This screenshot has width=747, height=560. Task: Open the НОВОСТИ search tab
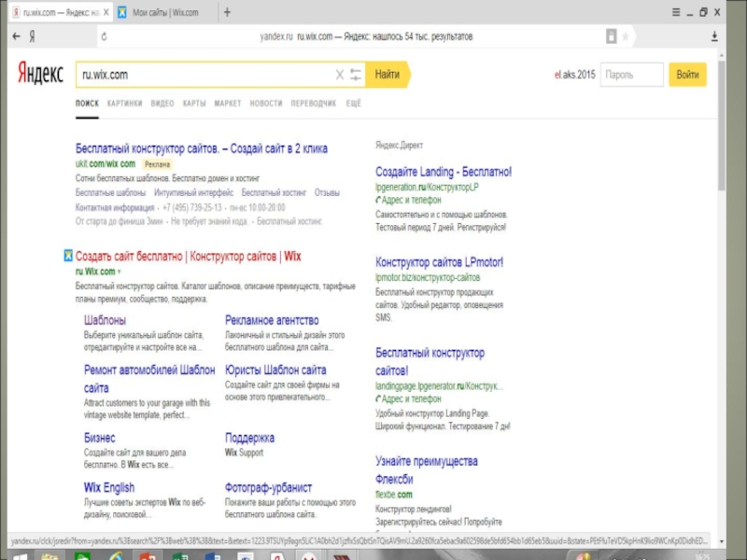266,104
